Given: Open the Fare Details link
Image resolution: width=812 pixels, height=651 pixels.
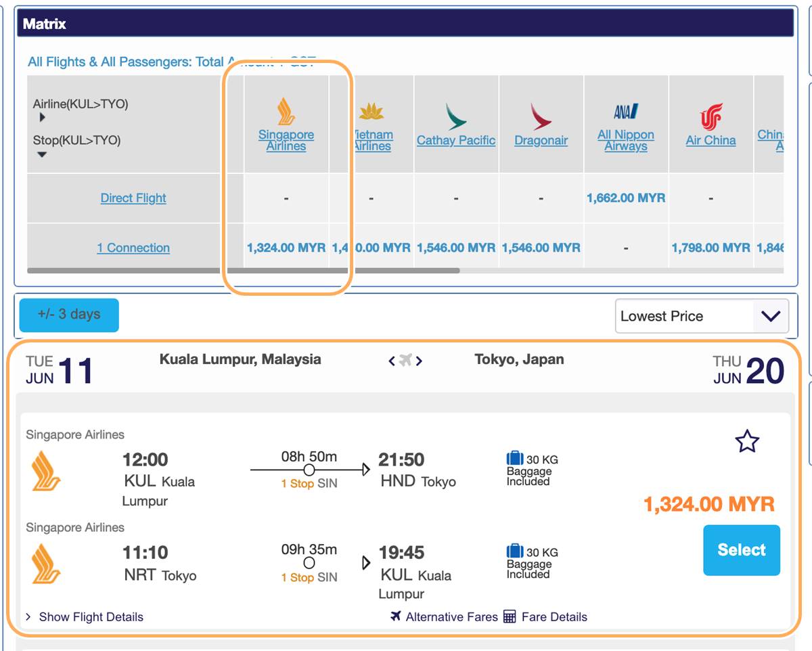Looking at the screenshot, I should coord(554,616).
